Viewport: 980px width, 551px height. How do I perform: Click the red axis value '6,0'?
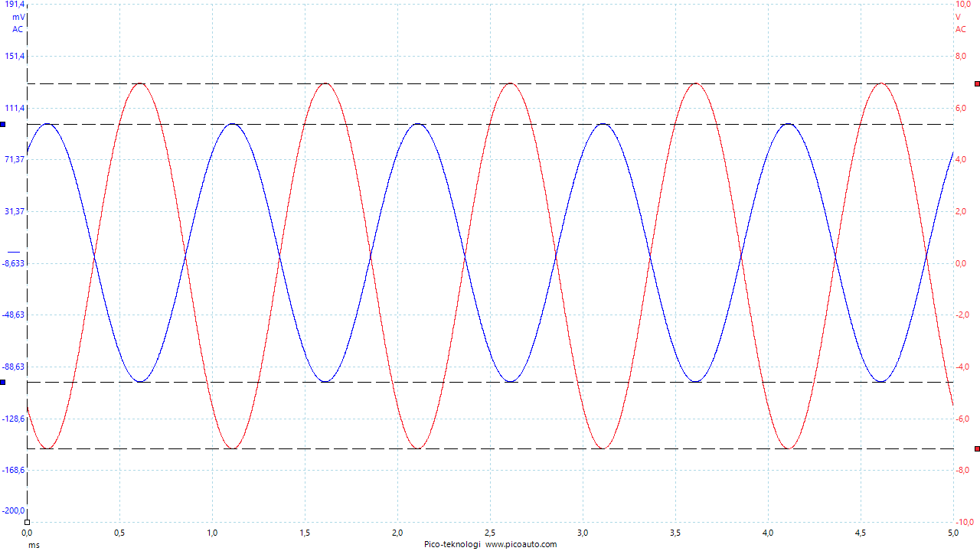click(x=961, y=108)
